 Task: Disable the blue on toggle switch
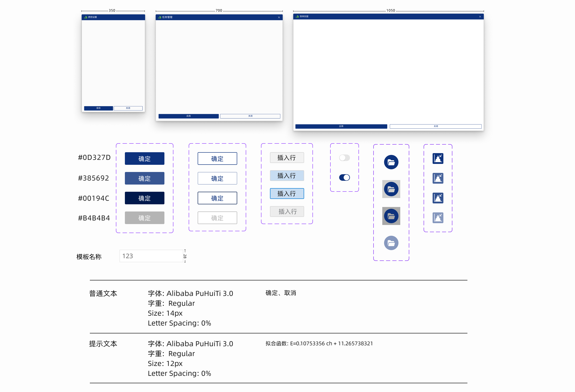click(x=344, y=178)
